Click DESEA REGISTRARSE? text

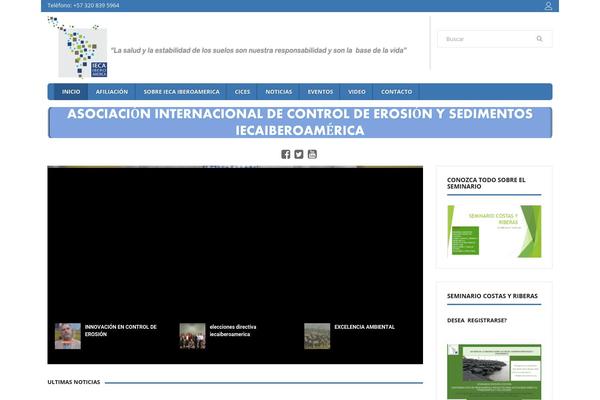tap(477, 320)
